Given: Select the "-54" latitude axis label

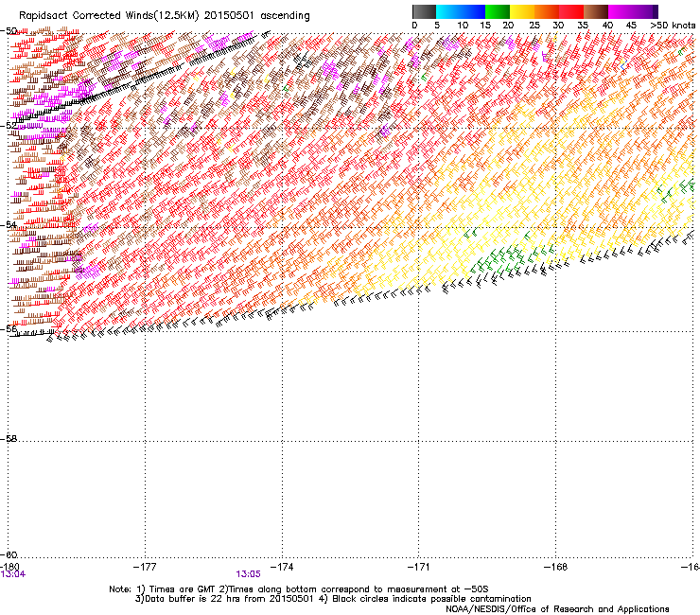Looking at the screenshot, I should (9, 224).
